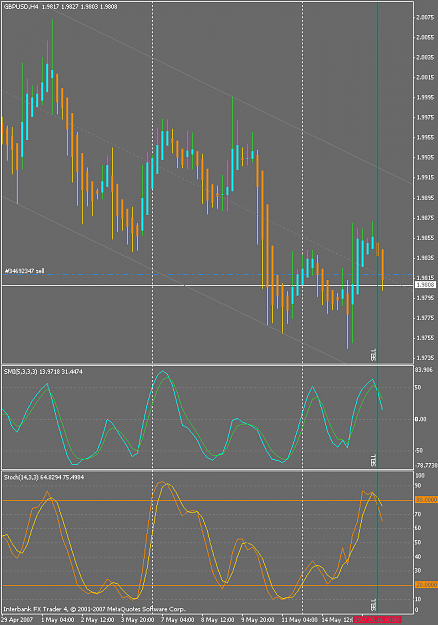Viewport: 438px width, 625px height.
Task: Click the 2 May 12:00 time label
Action: coord(98,620)
